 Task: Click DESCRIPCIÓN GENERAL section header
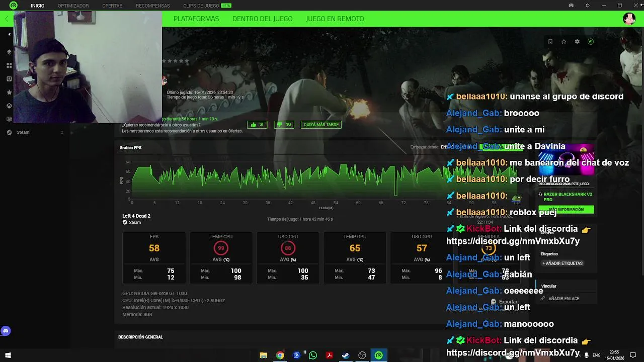140,337
